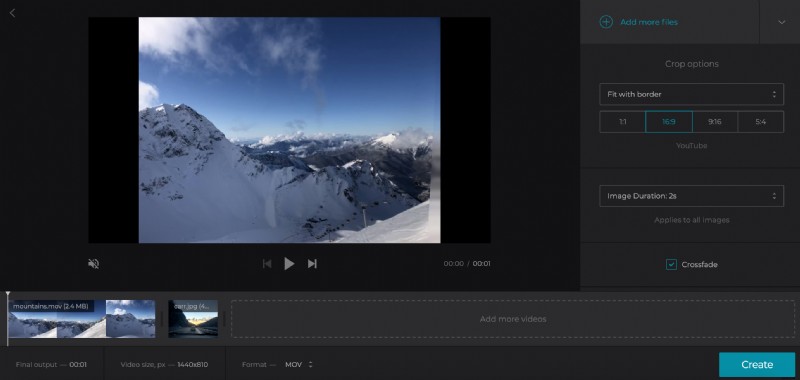800x380 pixels.
Task: Skip to the previous clip
Action: pos(266,264)
